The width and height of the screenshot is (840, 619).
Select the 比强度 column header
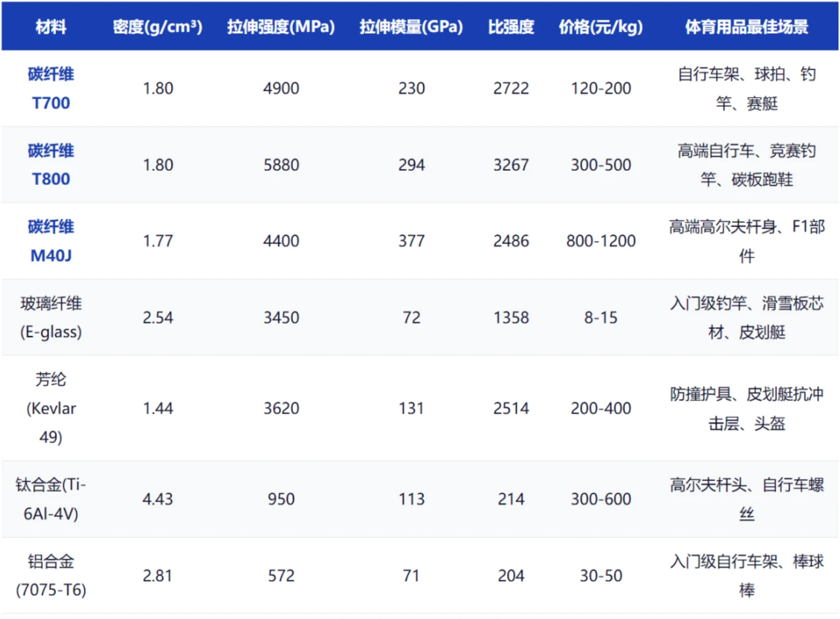click(x=511, y=26)
